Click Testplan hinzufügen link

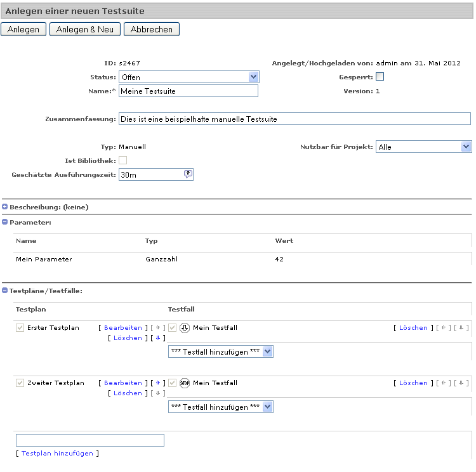[57, 453]
